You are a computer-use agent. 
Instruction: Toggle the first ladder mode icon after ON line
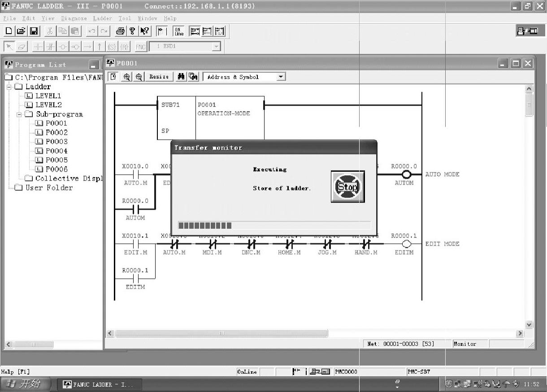(195, 31)
